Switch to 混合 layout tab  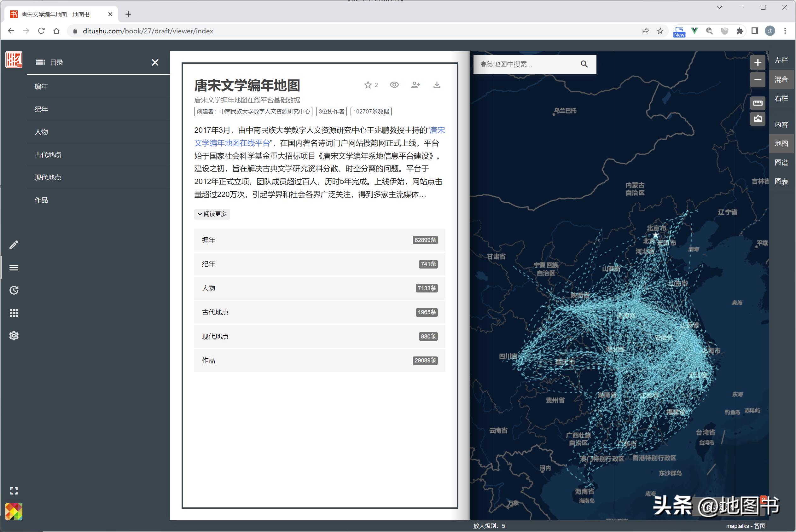(781, 79)
